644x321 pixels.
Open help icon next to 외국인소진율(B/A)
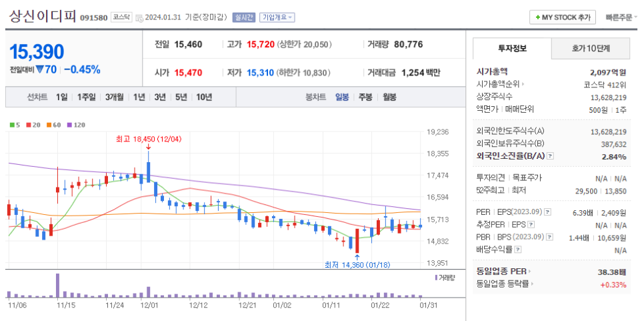tap(551, 156)
